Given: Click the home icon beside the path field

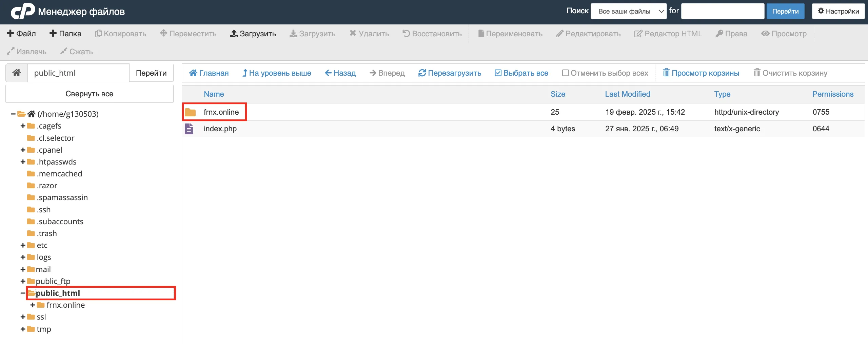Looking at the screenshot, I should tap(17, 73).
